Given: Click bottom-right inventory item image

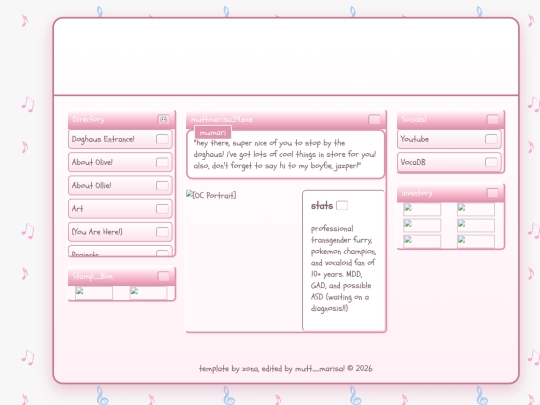Looking at the screenshot, I should point(476,241).
